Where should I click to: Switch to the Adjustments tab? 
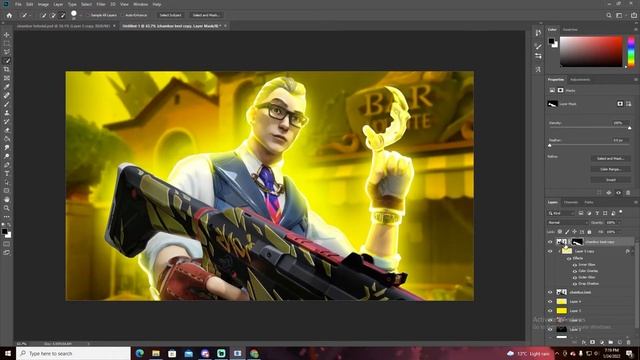tap(580, 80)
